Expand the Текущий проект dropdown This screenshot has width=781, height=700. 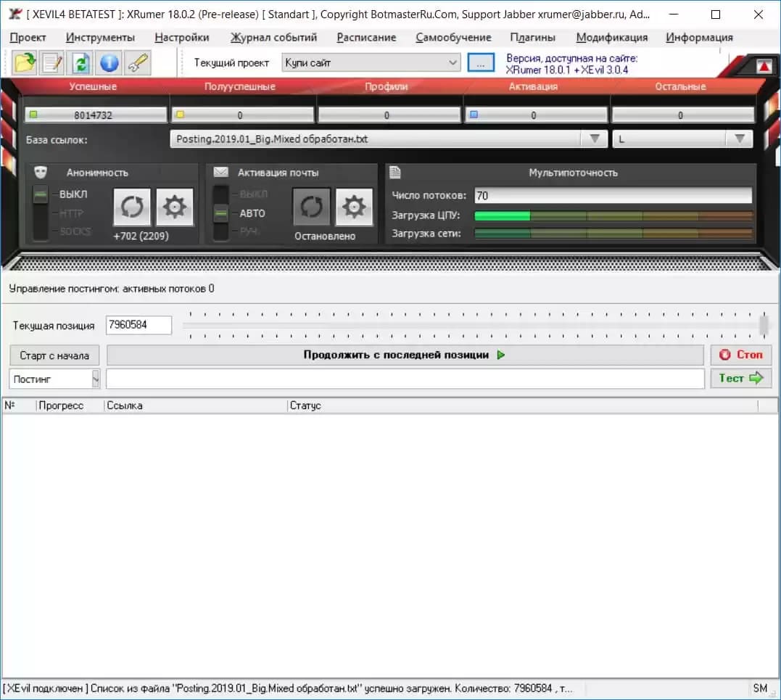453,63
